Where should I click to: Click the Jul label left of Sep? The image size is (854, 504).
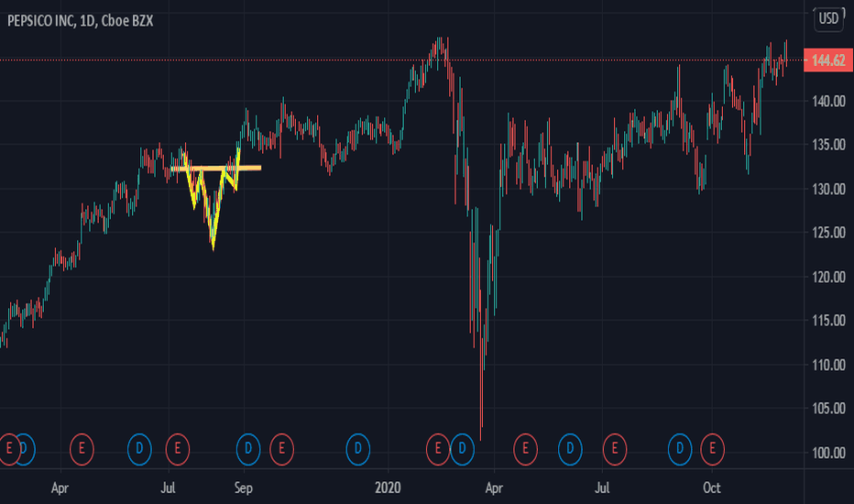tap(168, 488)
